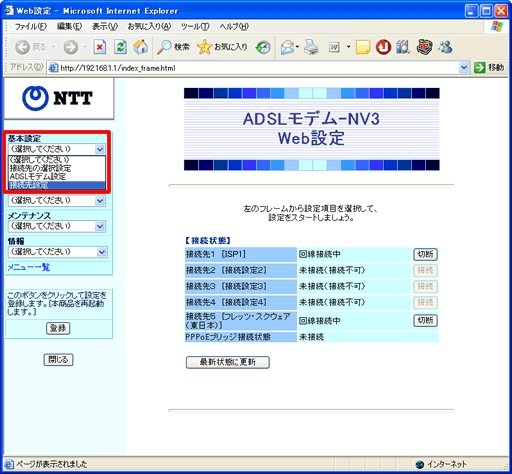Screen dimensions: 512x474
Task: Click the 接続 button for 接続先3
Action: pyautogui.click(x=425, y=286)
